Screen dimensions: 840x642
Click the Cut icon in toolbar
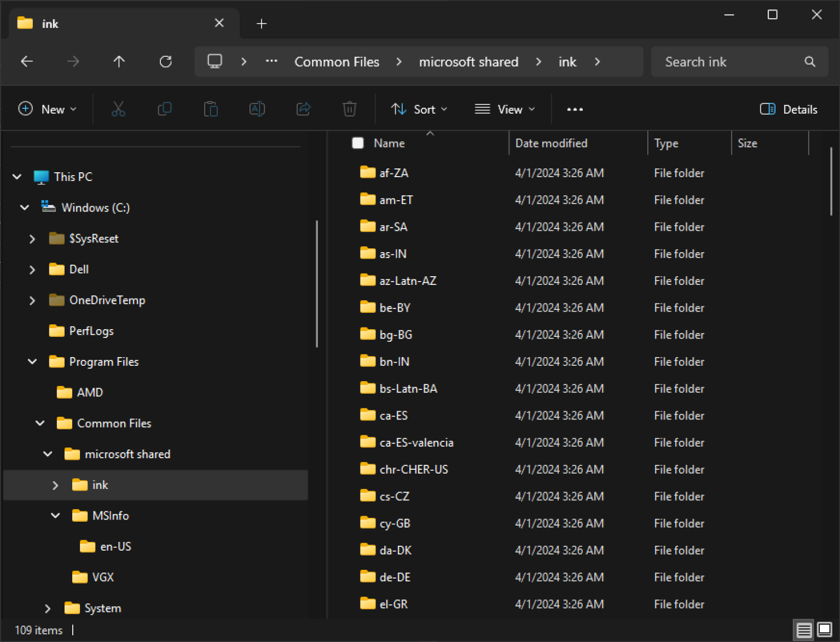point(118,109)
